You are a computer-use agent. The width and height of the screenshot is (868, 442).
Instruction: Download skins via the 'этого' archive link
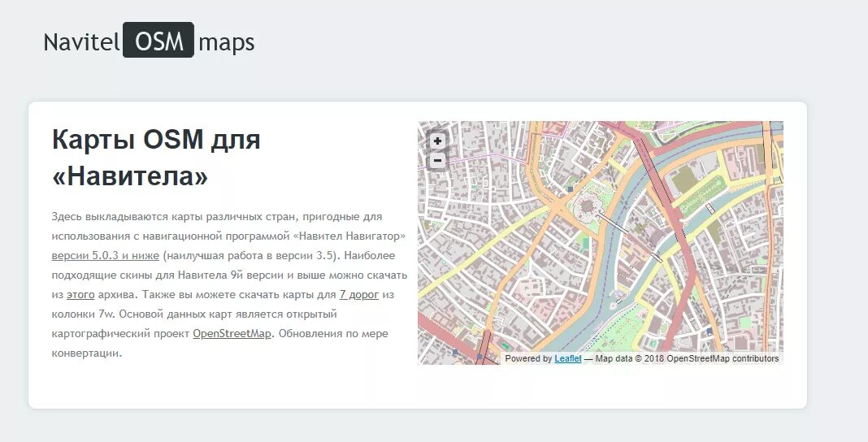80,295
